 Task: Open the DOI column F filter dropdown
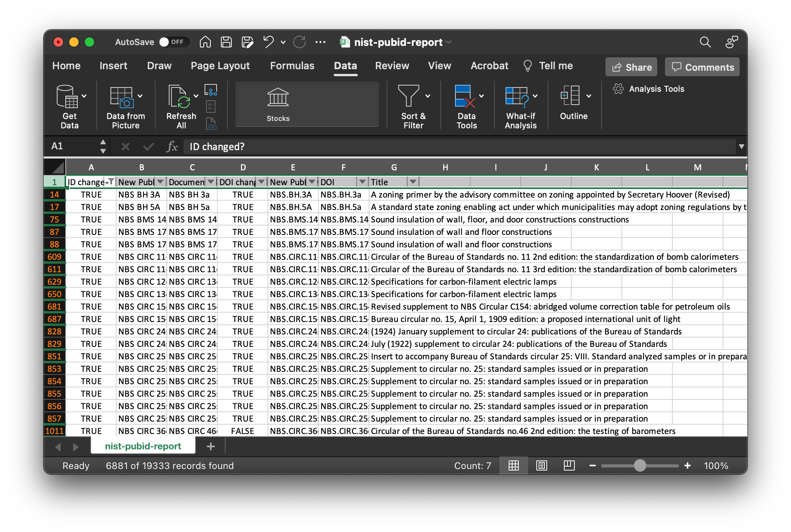pos(362,182)
